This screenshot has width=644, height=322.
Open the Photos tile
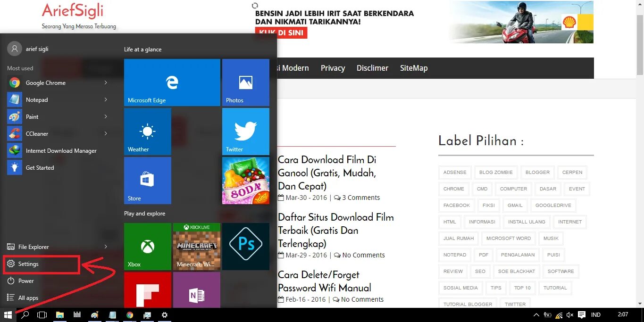246,83
